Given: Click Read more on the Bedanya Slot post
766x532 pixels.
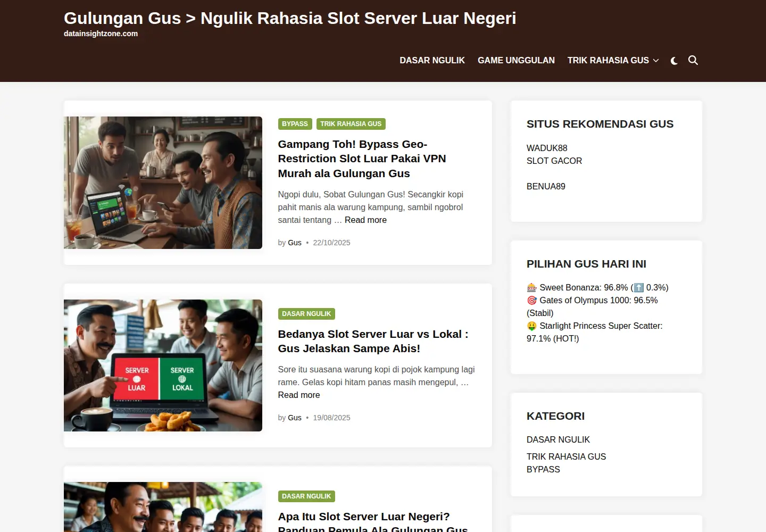Looking at the screenshot, I should 299,395.
